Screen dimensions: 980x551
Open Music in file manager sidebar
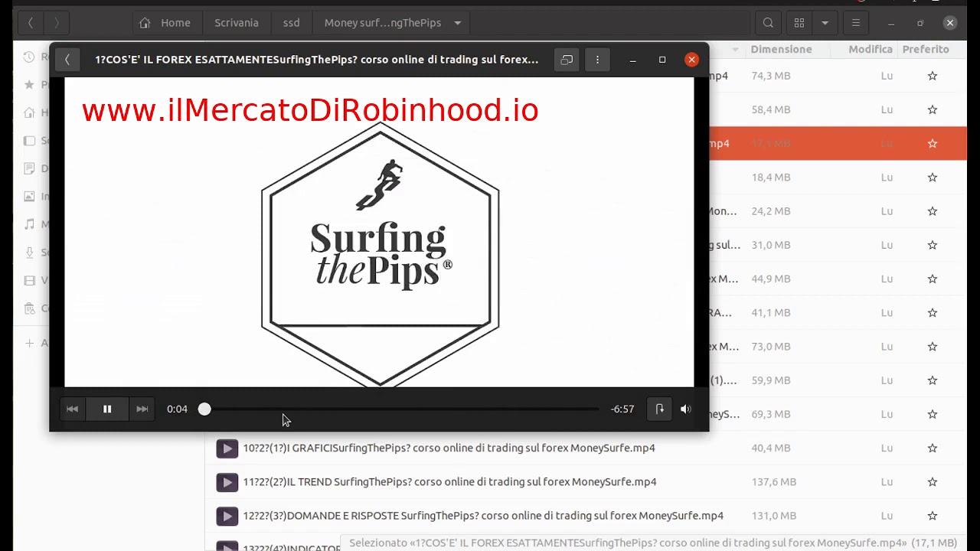(29, 224)
